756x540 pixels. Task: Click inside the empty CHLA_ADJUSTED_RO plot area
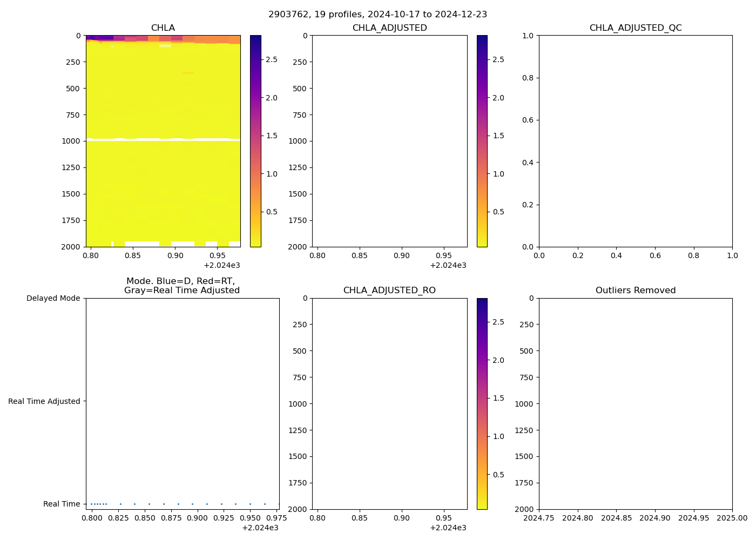pos(389,403)
